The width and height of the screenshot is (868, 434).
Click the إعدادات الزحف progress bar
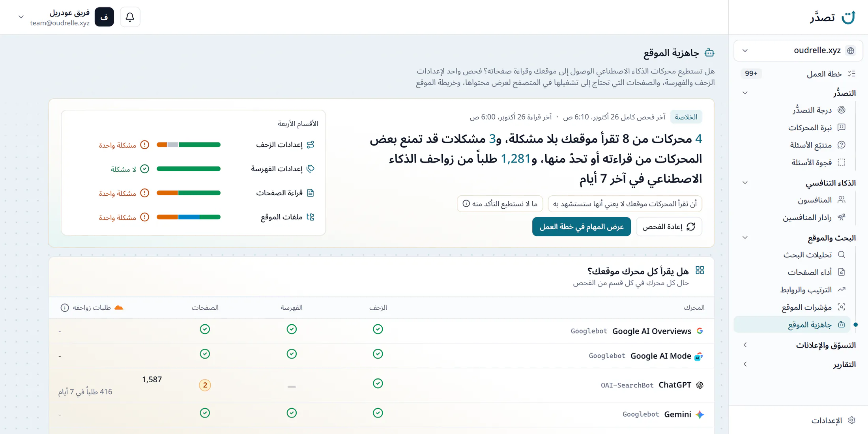189,145
